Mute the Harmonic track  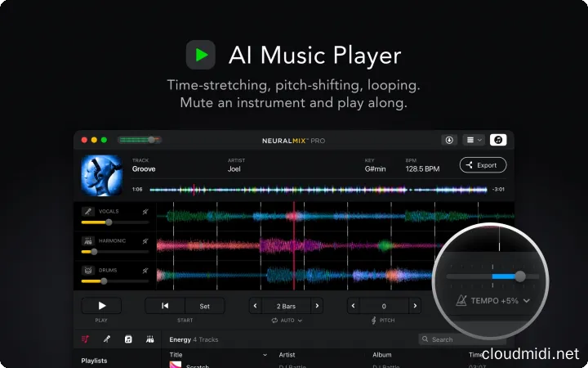pos(145,241)
